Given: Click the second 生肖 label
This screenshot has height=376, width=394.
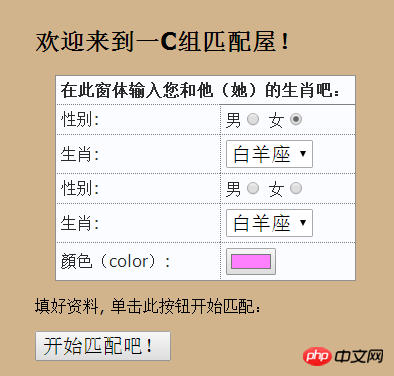Looking at the screenshot, I should point(80,223).
